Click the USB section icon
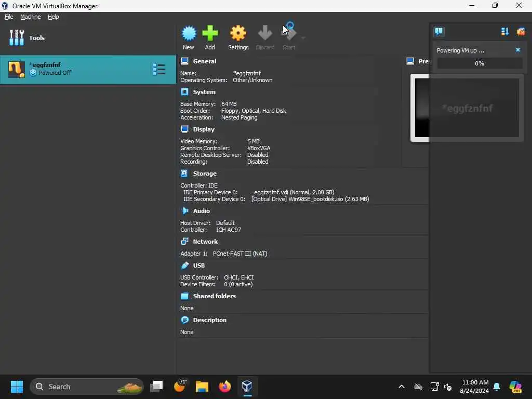Viewport: 532px width, 399px height. coord(184,265)
